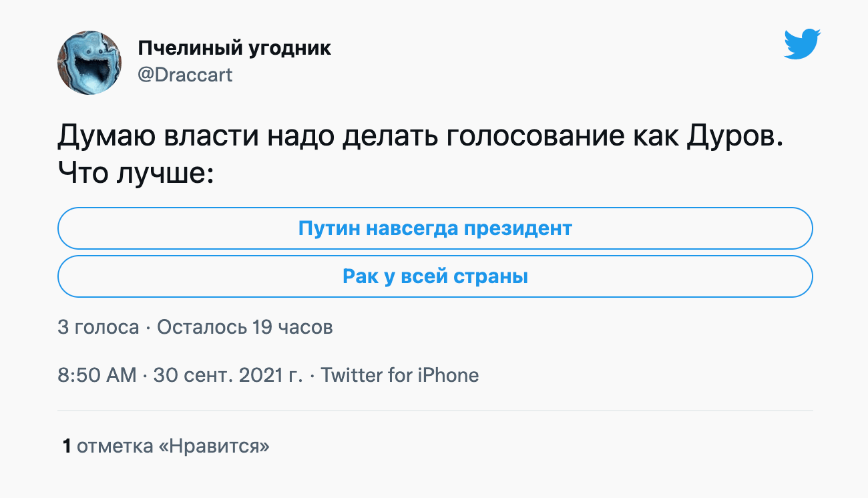Screen dimensions: 868x498
Task: View the 1 отметка «Нравится» likes list
Action: [166, 446]
